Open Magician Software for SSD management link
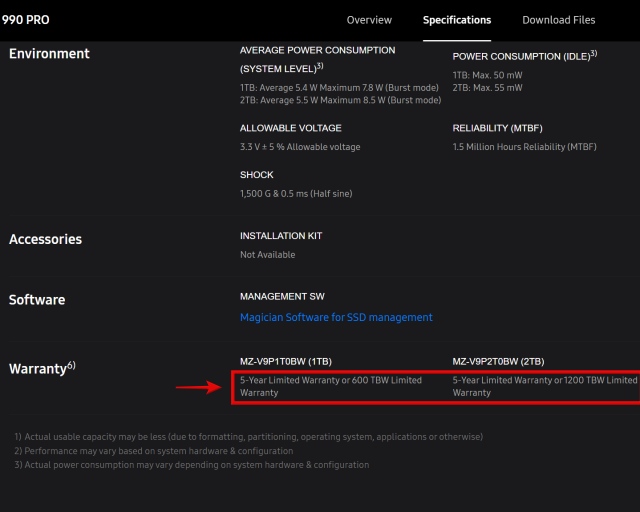 point(336,317)
